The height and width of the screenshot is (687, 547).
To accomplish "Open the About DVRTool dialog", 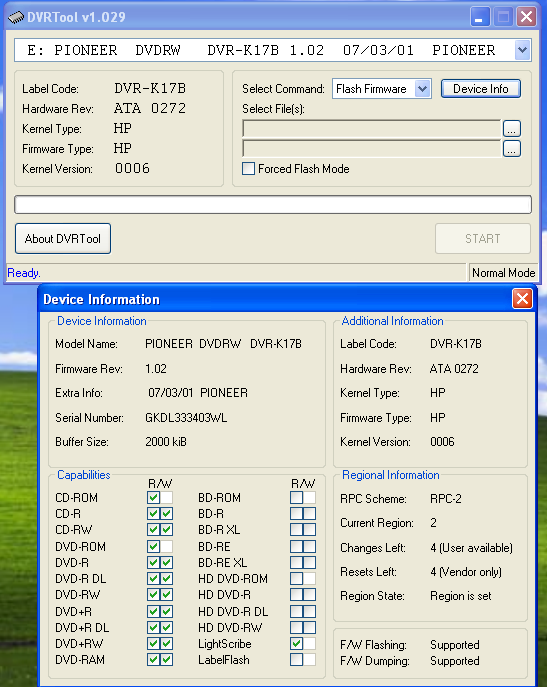I will pos(63,239).
